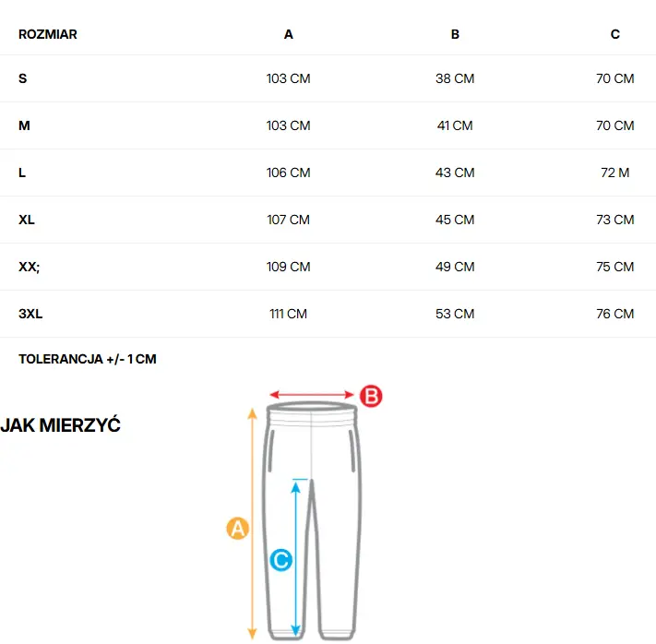656x644 pixels.
Task: Click the 53 CM waist value
Action: click(x=455, y=314)
